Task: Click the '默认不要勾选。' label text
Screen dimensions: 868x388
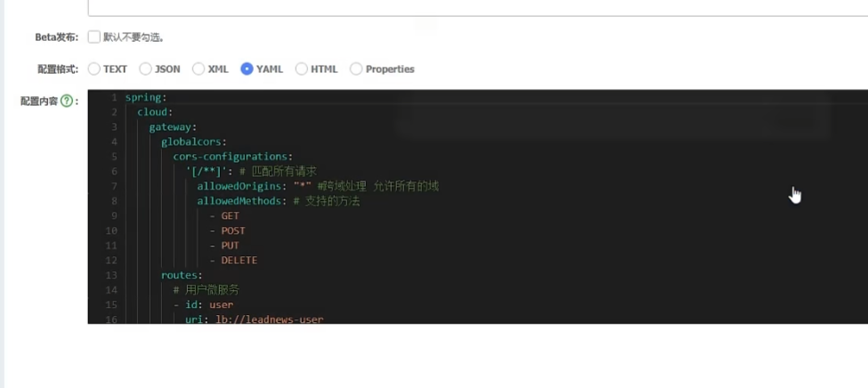Action: [134, 37]
